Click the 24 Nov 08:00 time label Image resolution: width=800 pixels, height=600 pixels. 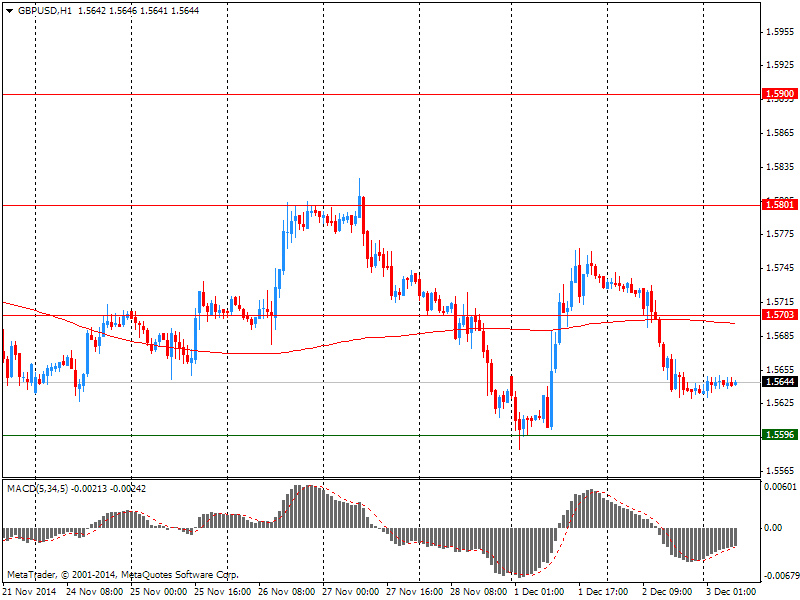click(94, 592)
